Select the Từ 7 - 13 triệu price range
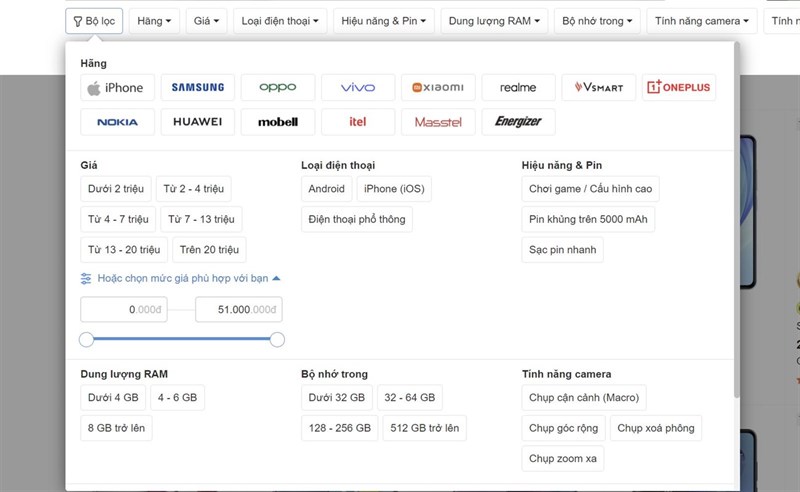This screenshot has height=492, width=800. click(201, 219)
